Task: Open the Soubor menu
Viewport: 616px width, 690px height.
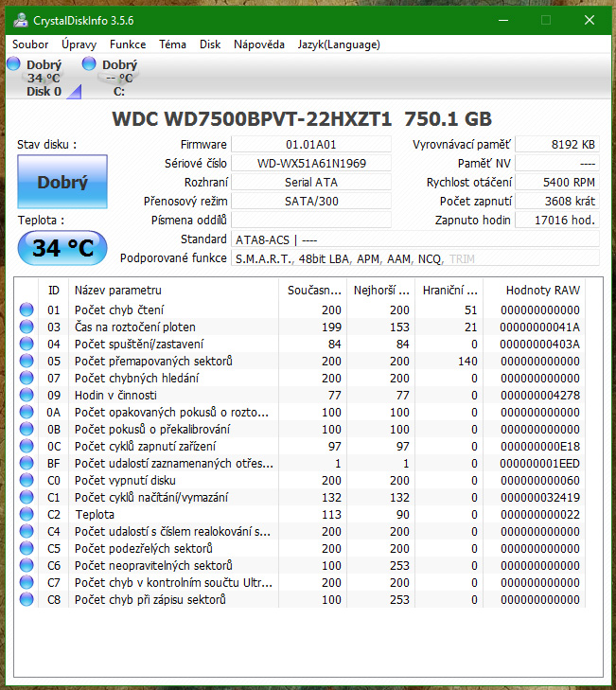Action: pos(30,44)
